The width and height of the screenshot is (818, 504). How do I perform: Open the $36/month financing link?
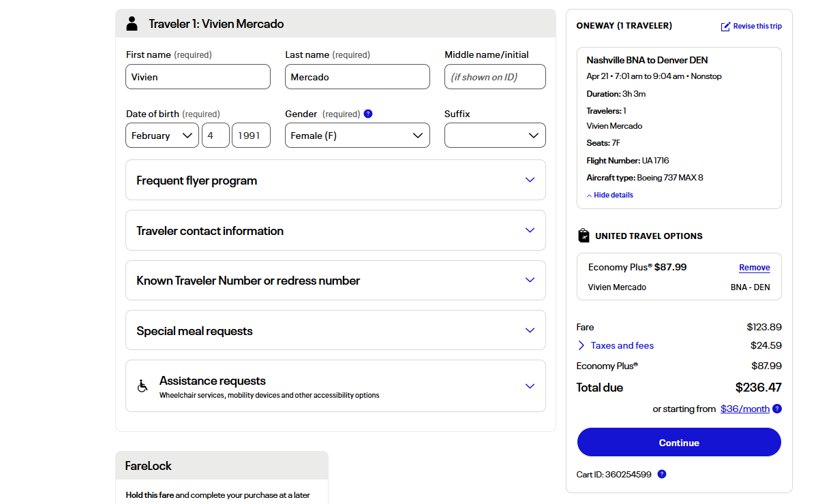coord(744,409)
